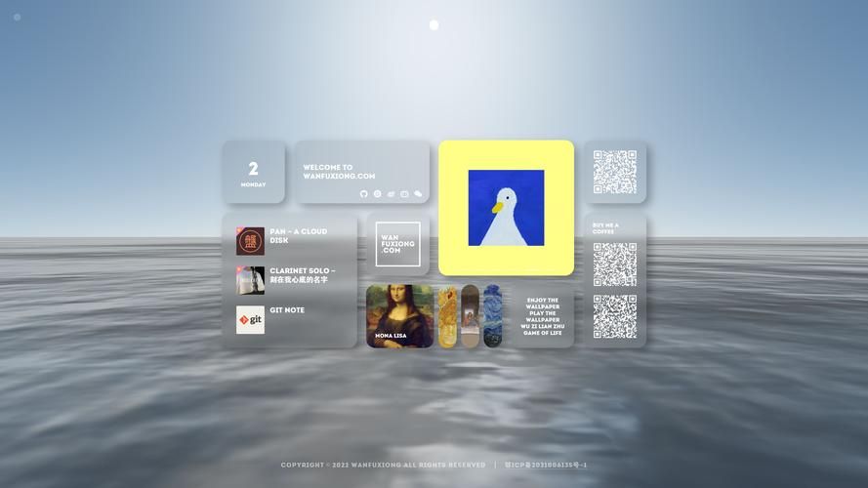Open the GitHub icon link
The height and width of the screenshot is (488, 868).
pos(364,194)
